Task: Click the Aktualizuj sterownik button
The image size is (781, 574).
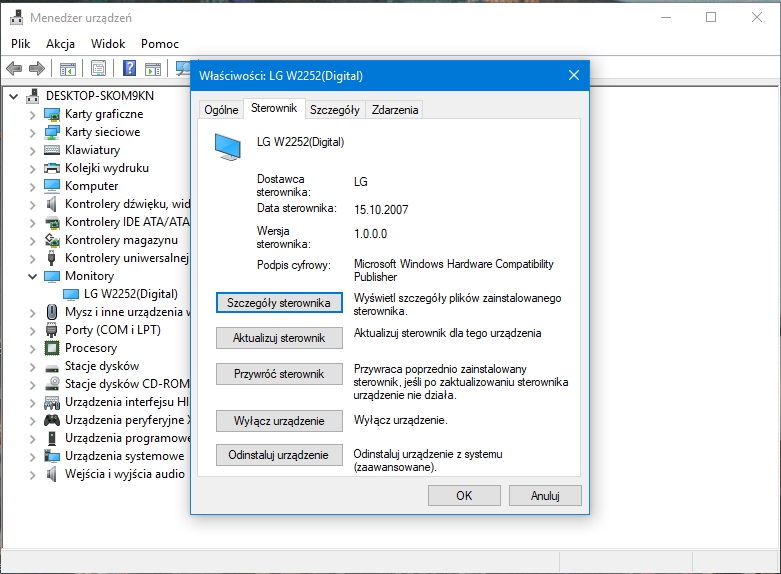Action: pyautogui.click(x=279, y=338)
